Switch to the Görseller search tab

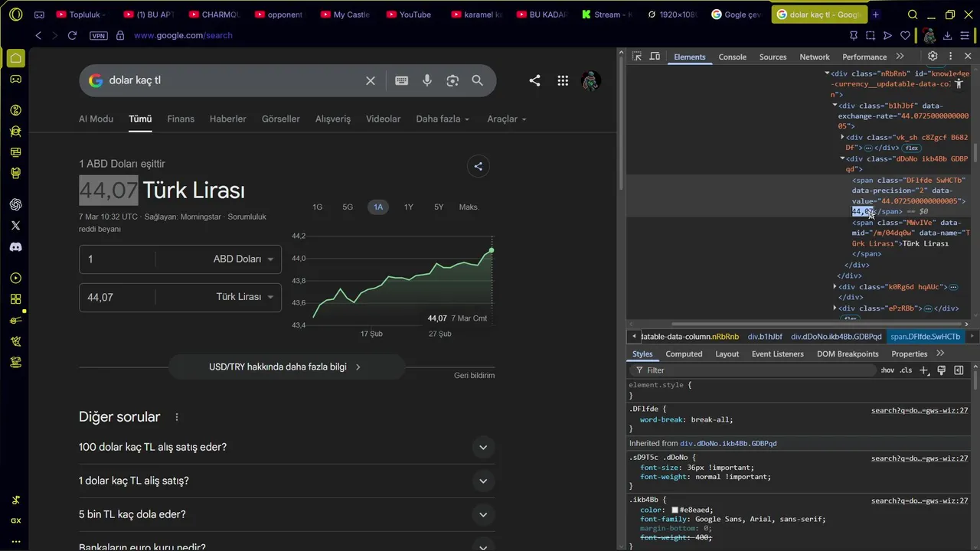pos(281,119)
